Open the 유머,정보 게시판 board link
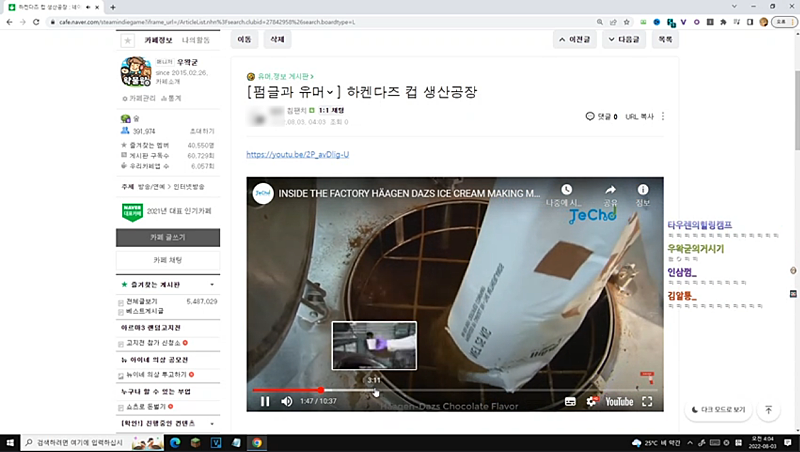The width and height of the screenshot is (800, 452). 285,76
